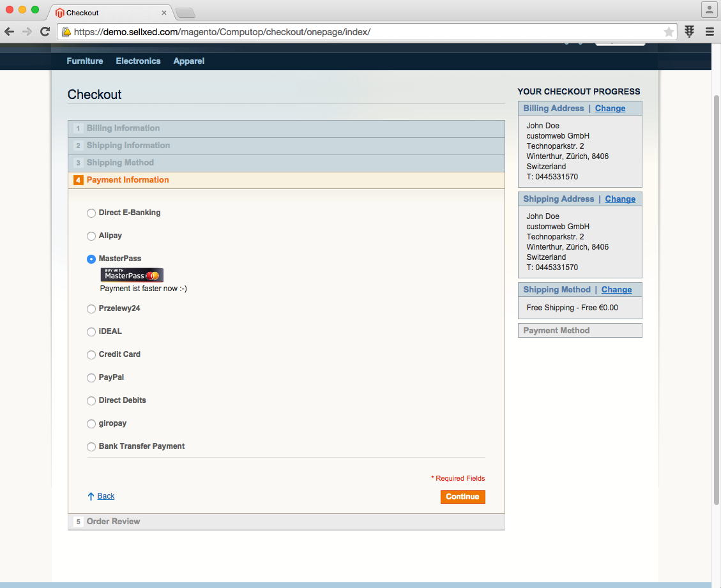The image size is (721, 588).
Task: Pick PayPal as payment method
Action: click(x=91, y=377)
